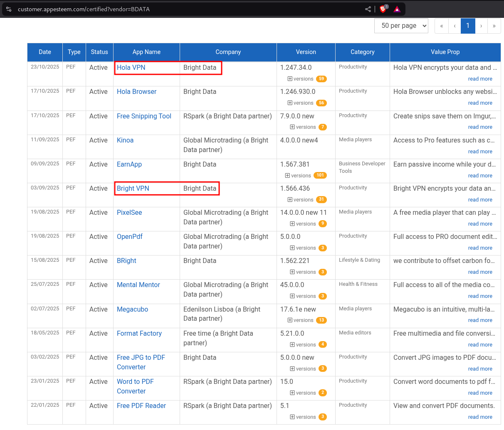Go to the last page with double-arrow

[494, 26]
